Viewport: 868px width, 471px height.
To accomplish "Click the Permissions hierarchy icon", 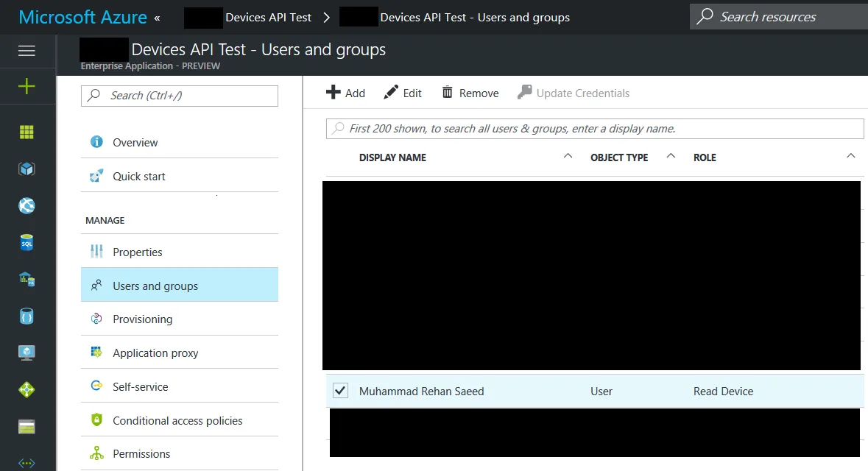I will click(x=96, y=453).
